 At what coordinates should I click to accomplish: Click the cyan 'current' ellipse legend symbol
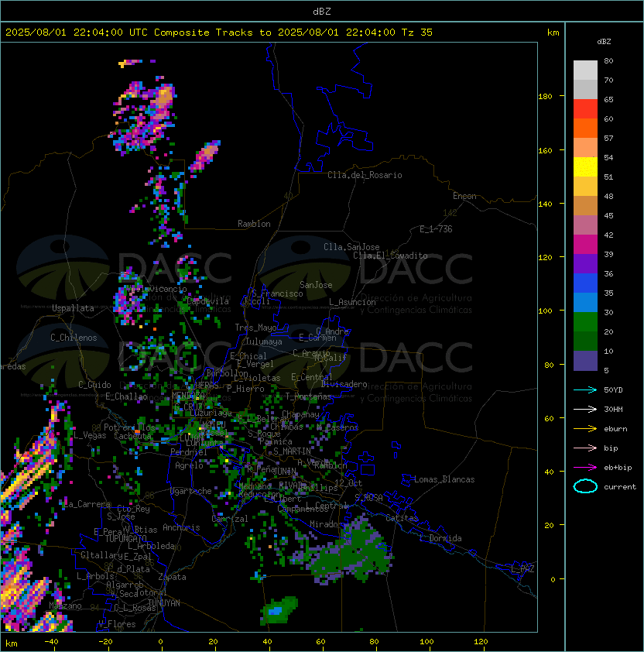tap(585, 486)
